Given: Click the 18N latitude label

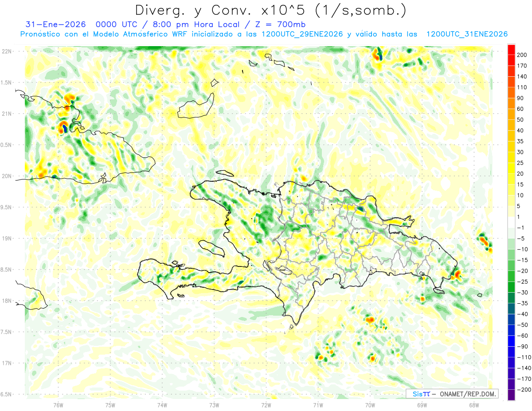Looking at the screenshot, I should click(x=6, y=301).
